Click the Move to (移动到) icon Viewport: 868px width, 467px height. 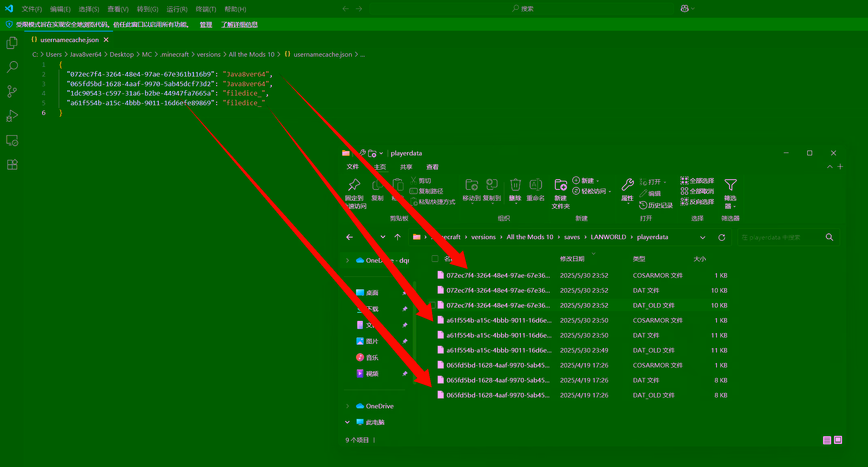pyautogui.click(x=471, y=185)
